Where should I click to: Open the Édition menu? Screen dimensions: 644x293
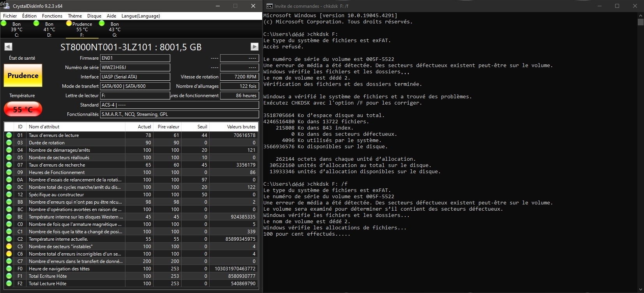pyautogui.click(x=29, y=16)
